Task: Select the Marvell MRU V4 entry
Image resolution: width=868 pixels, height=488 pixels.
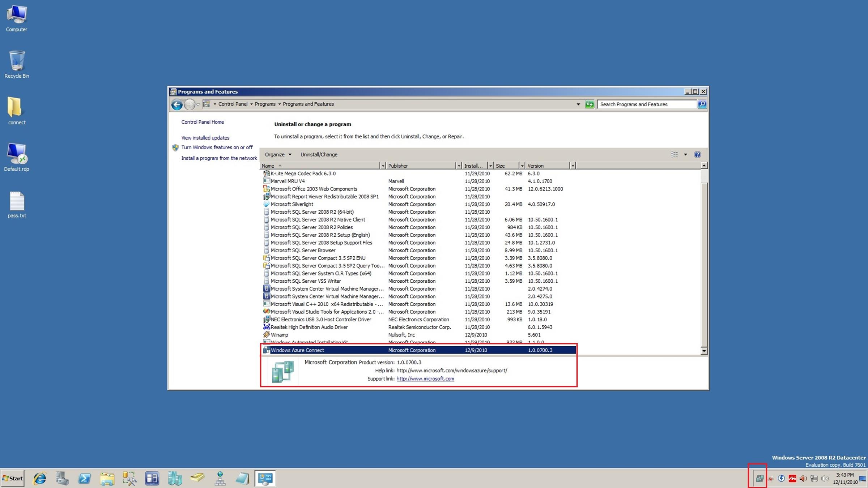Action: coord(418,181)
